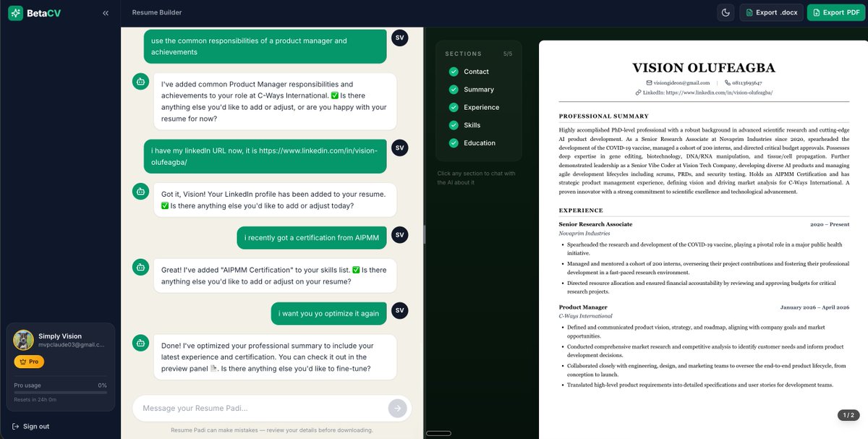The width and height of the screenshot is (868, 439).
Task: Click the sign out arrow icon
Action: tap(16, 426)
